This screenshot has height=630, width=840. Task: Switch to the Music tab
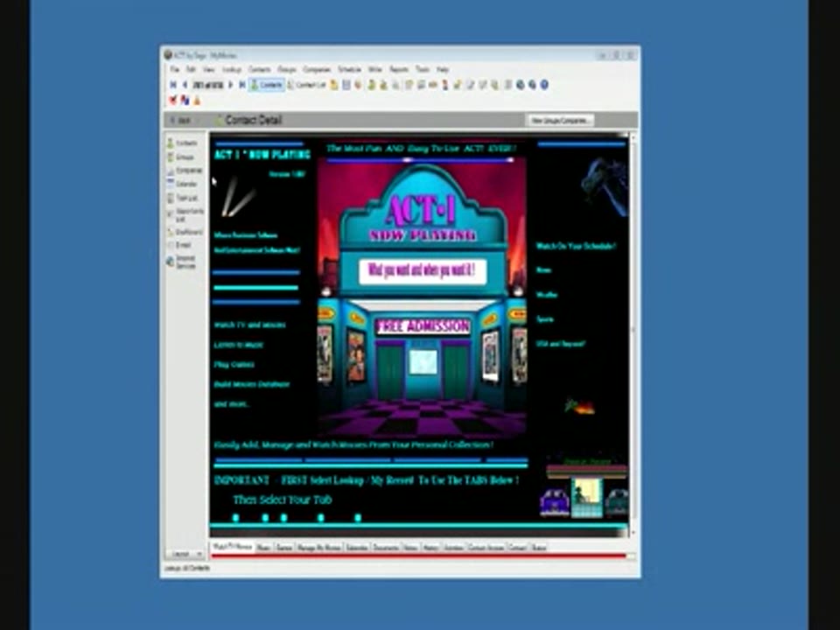click(x=263, y=548)
